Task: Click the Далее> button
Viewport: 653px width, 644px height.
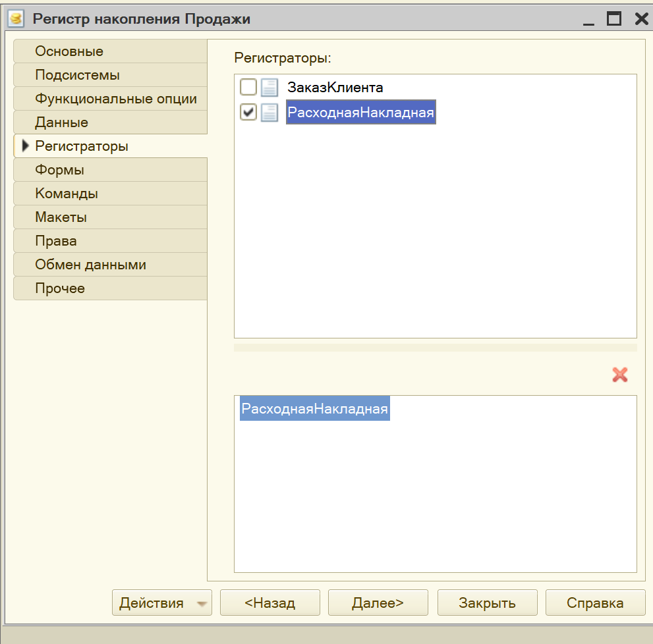Action: tap(378, 603)
